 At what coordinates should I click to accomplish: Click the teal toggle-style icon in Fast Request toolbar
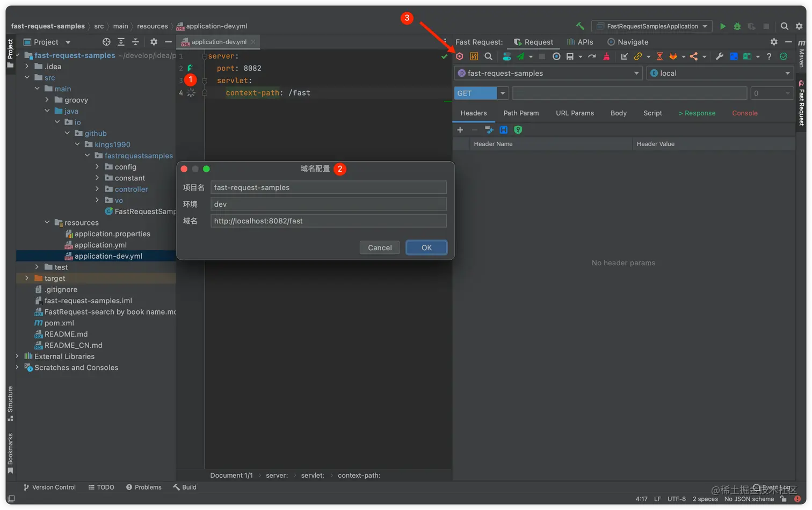tap(506, 56)
